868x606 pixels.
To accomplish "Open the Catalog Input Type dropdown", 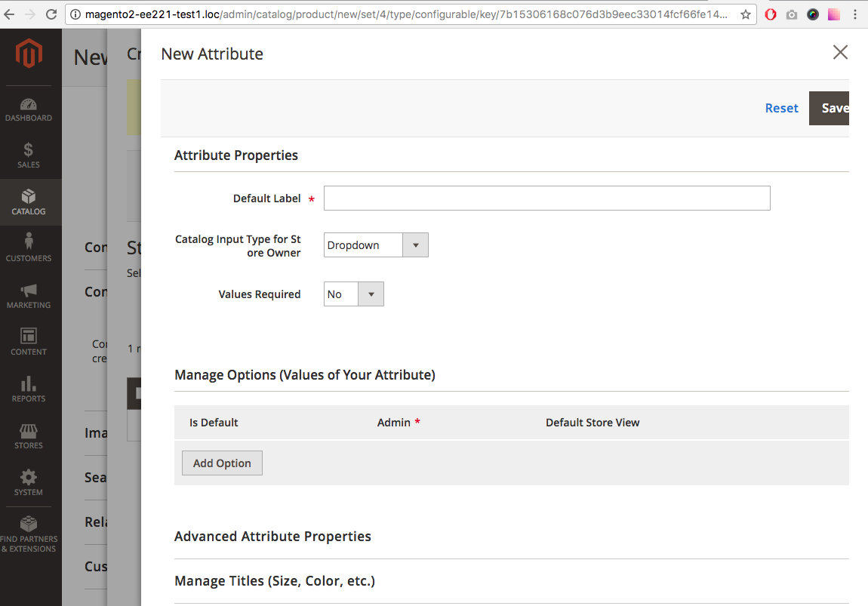I will 376,245.
